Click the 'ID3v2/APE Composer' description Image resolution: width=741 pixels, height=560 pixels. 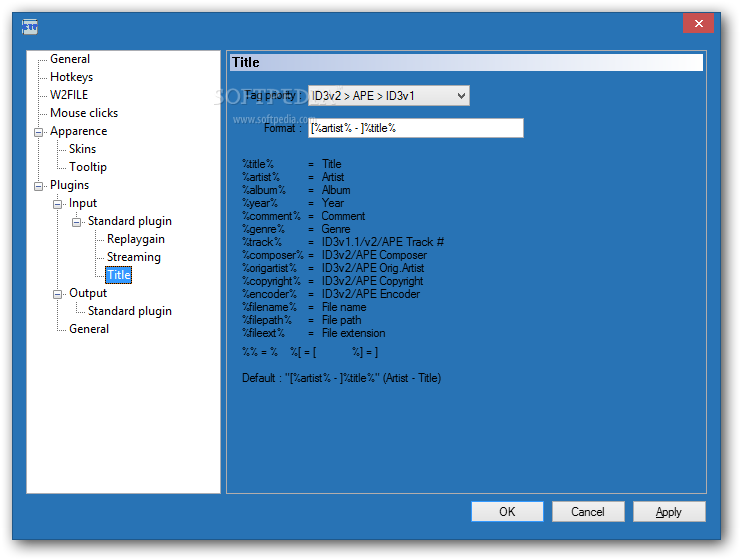point(374,255)
